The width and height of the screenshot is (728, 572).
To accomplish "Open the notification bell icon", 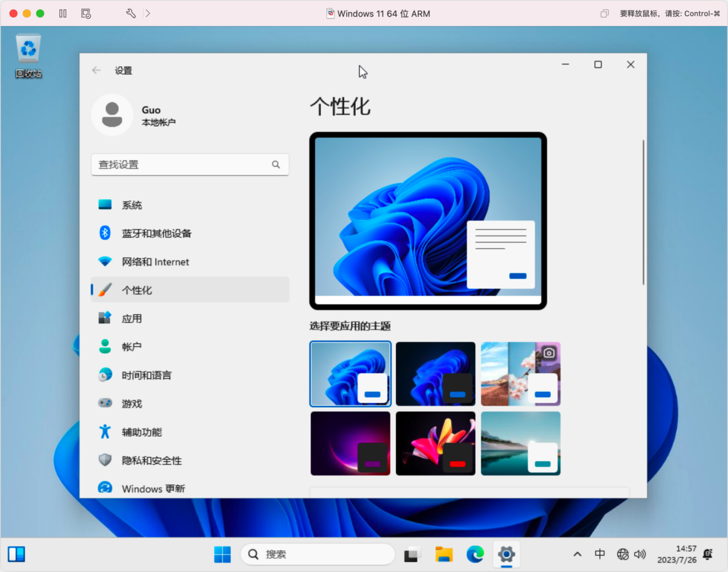I will (x=708, y=554).
